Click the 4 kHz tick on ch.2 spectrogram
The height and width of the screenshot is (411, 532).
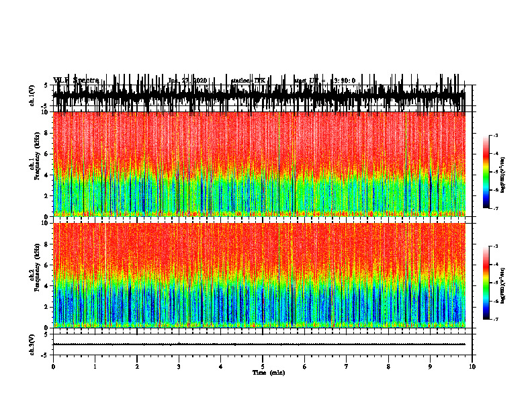(x=46, y=286)
